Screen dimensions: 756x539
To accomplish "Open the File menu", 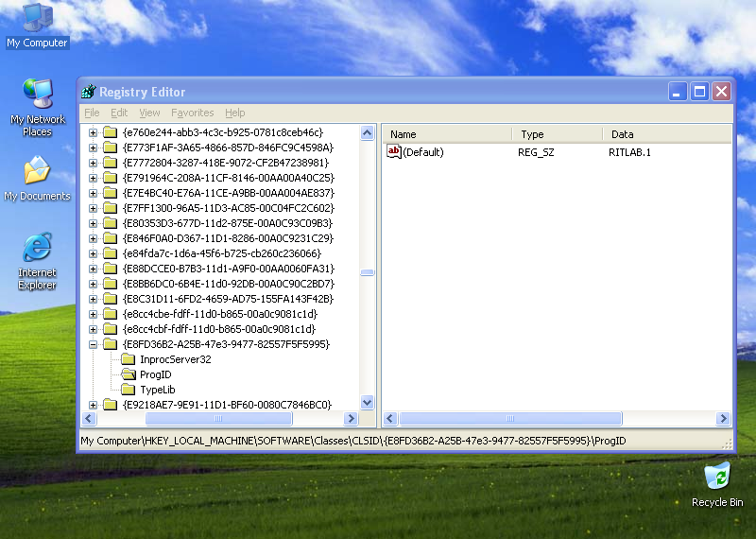I will pos(92,113).
